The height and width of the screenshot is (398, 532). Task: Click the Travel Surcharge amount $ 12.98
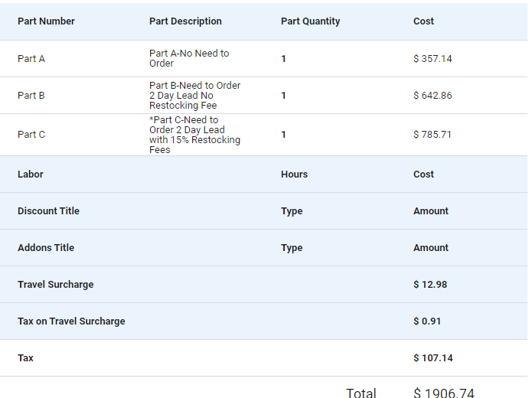click(430, 284)
